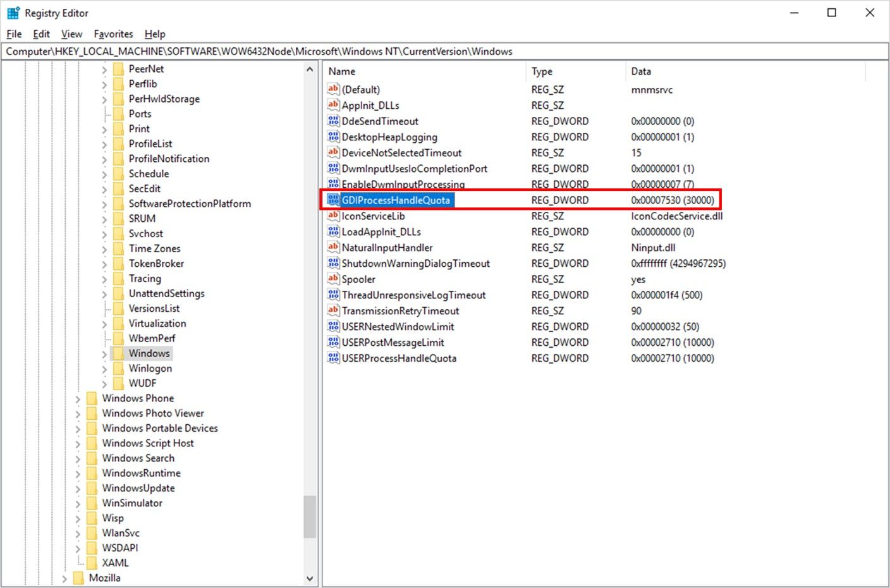The height and width of the screenshot is (588, 890).
Task: Open the File menu
Action: pos(14,34)
